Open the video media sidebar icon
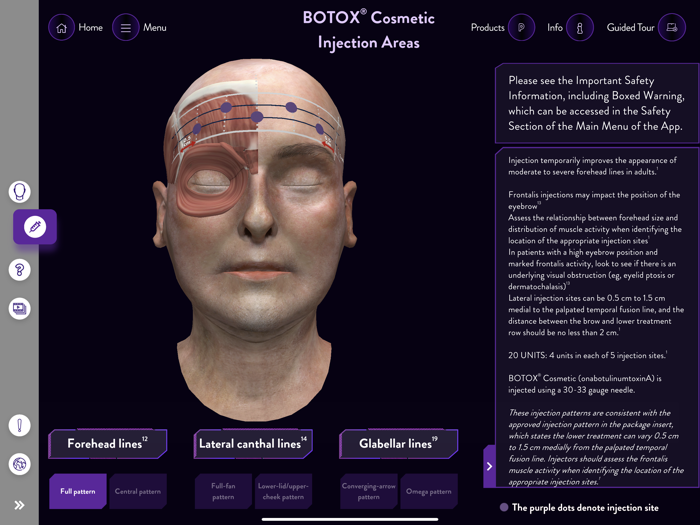Screen dimensions: 700x525 pos(20,308)
